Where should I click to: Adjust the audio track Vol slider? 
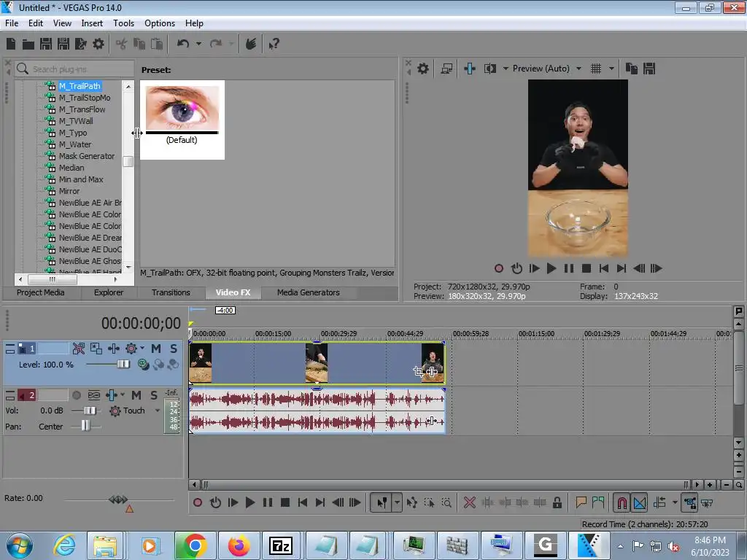[x=89, y=411]
